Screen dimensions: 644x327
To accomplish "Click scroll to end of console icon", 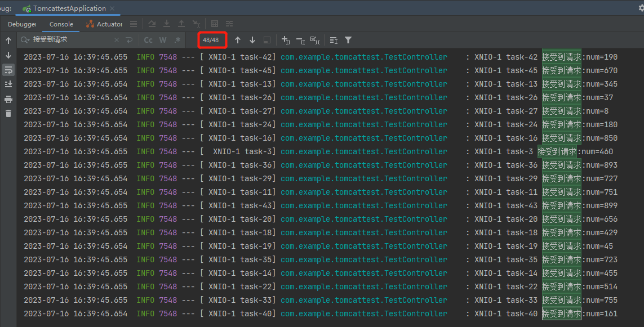I will point(8,84).
